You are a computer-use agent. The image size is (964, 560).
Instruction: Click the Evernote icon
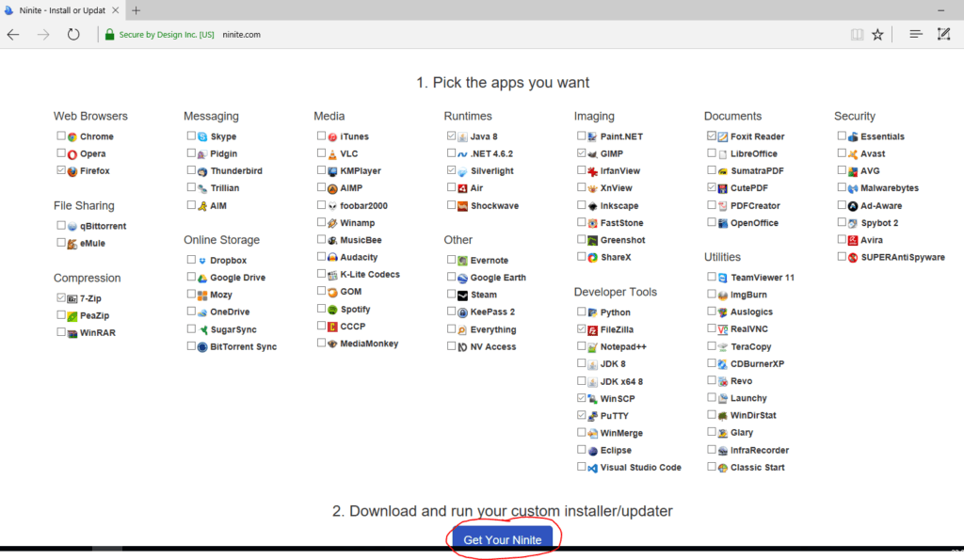pyautogui.click(x=462, y=261)
